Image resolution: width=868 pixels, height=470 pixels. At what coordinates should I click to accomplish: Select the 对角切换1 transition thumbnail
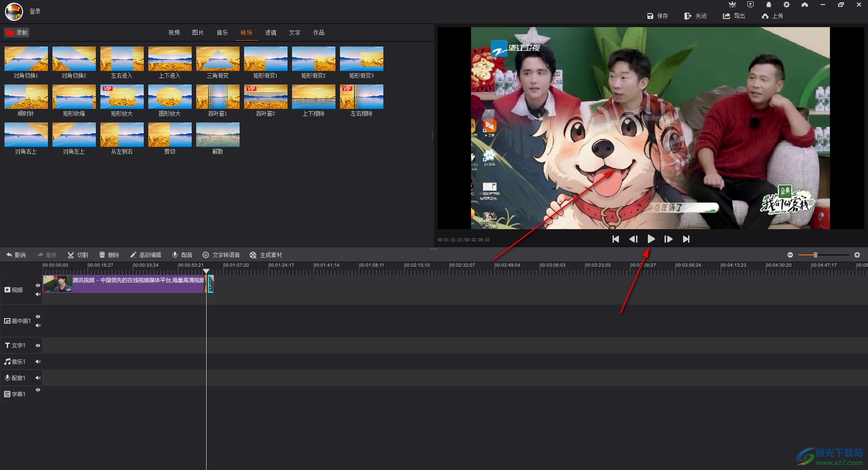click(26, 59)
